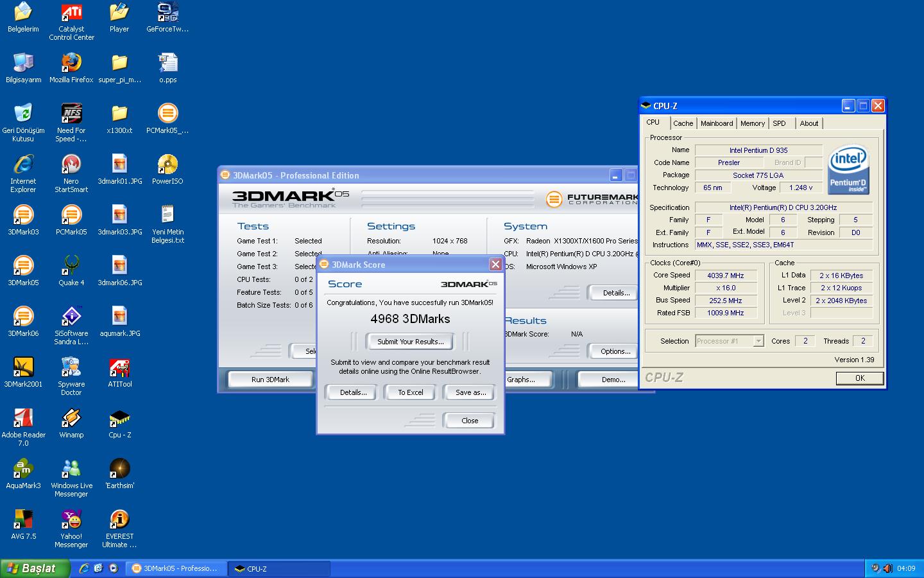Open the x1300xt folder
Viewport: 924px width, 578px height.
point(119,119)
